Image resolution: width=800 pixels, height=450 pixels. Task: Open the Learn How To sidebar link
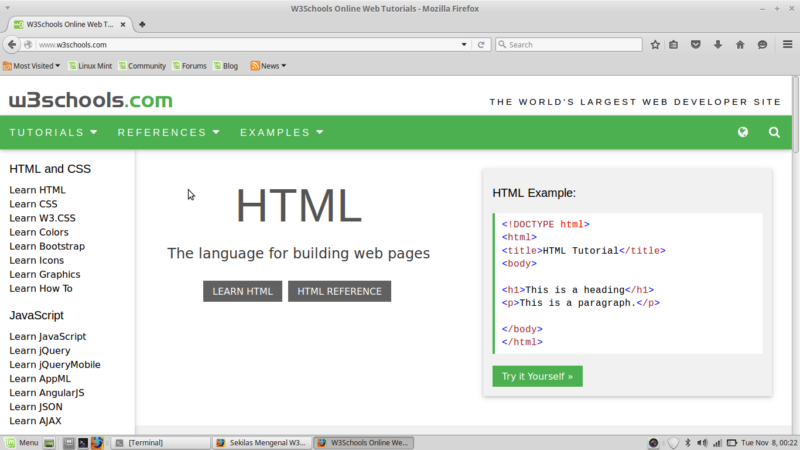(41, 289)
